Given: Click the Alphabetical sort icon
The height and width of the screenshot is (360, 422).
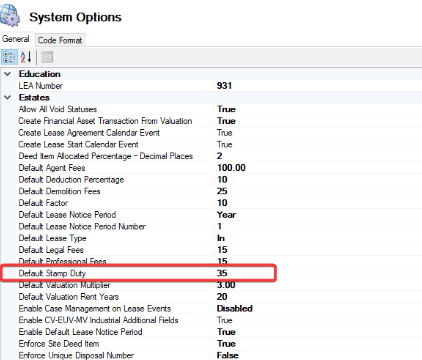Looking at the screenshot, I should 26,57.
